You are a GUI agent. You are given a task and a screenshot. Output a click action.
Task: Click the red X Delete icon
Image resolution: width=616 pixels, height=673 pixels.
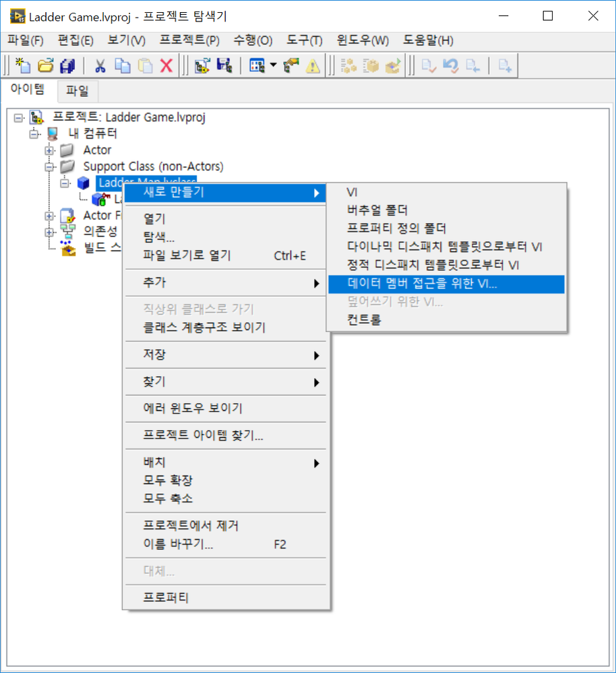click(166, 65)
